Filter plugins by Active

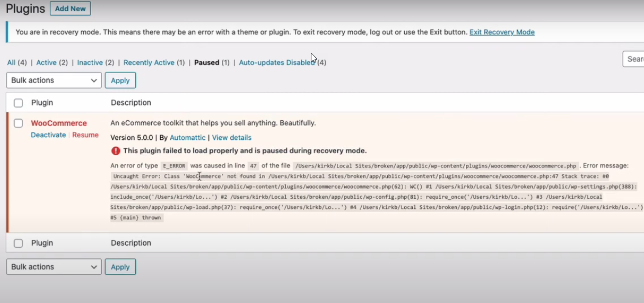[x=46, y=63]
